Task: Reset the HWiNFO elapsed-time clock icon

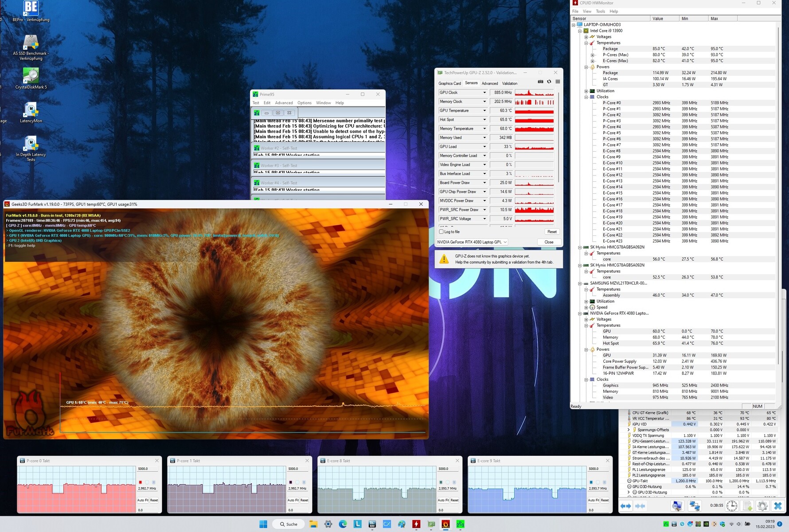Action: [x=732, y=506]
